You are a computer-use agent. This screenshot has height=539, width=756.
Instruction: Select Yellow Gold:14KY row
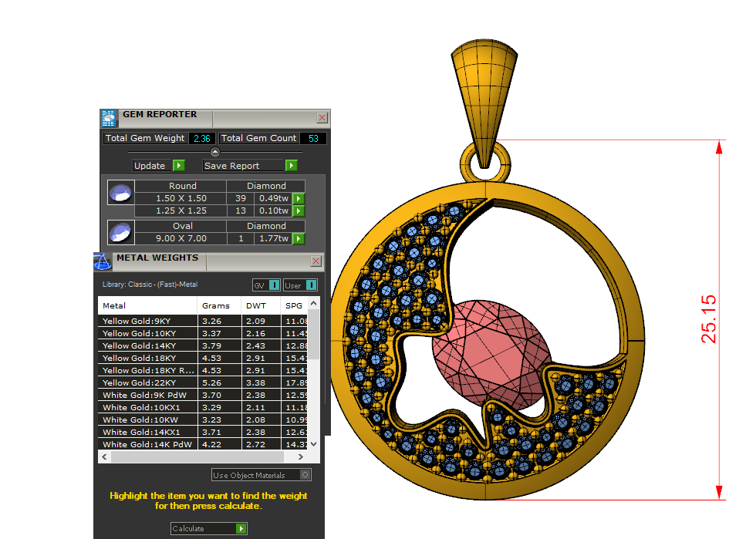pyautogui.click(x=147, y=346)
